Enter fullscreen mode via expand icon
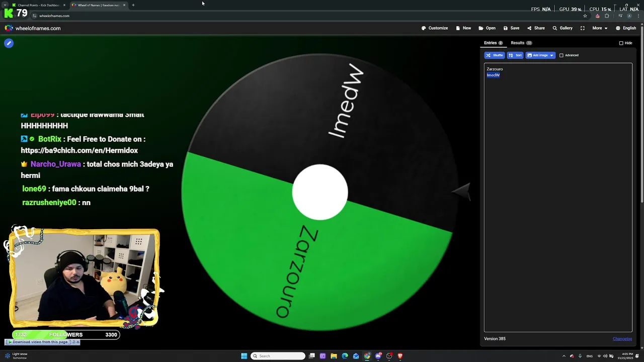 (583, 28)
